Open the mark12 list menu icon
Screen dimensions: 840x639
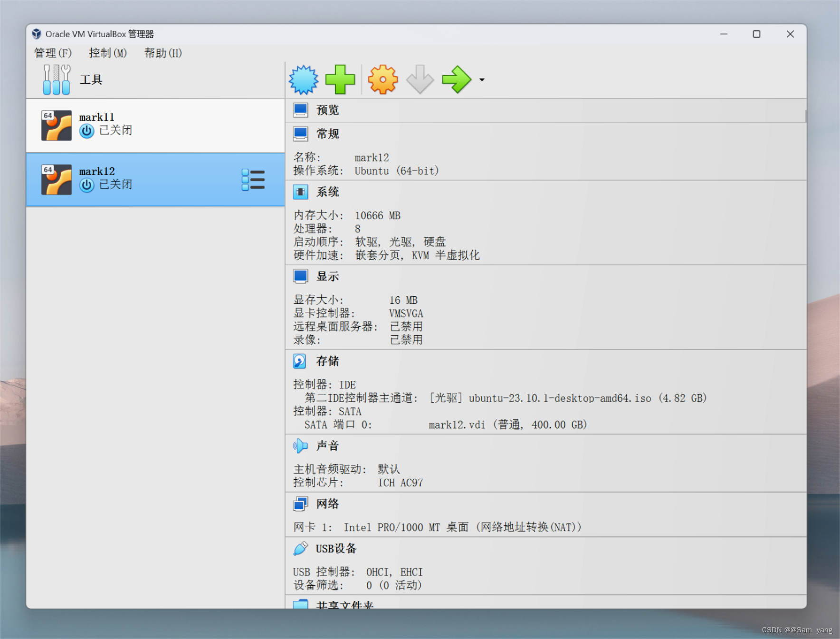click(x=253, y=180)
